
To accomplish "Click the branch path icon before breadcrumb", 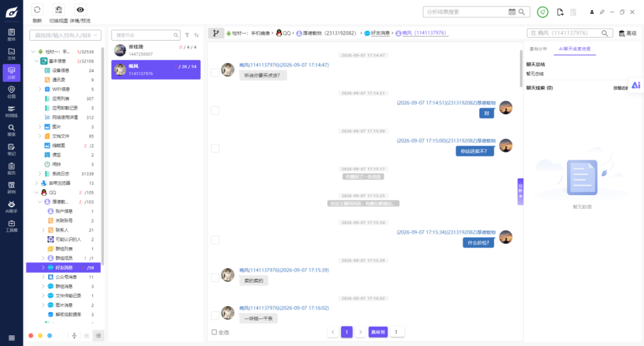I will pyautogui.click(x=216, y=33).
